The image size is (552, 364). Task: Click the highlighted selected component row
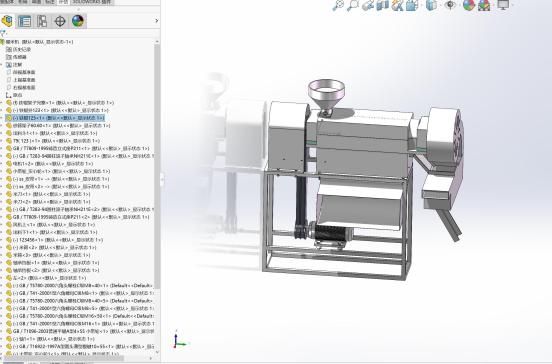[55, 118]
